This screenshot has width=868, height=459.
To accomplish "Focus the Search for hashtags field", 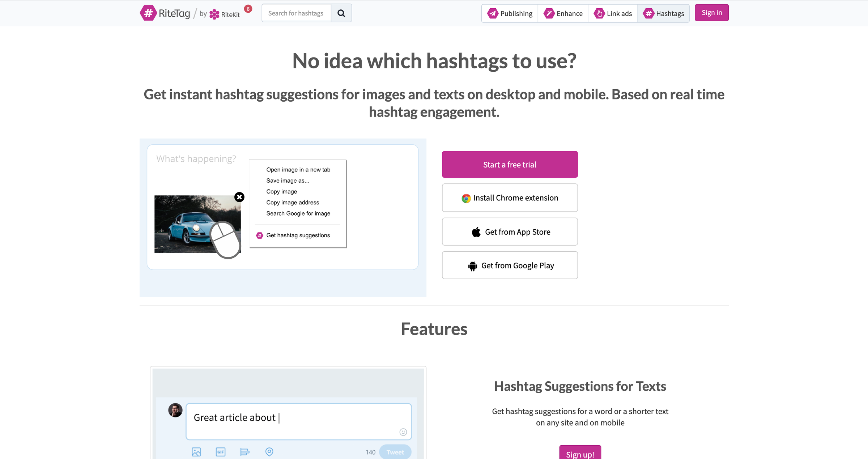I will pos(296,13).
